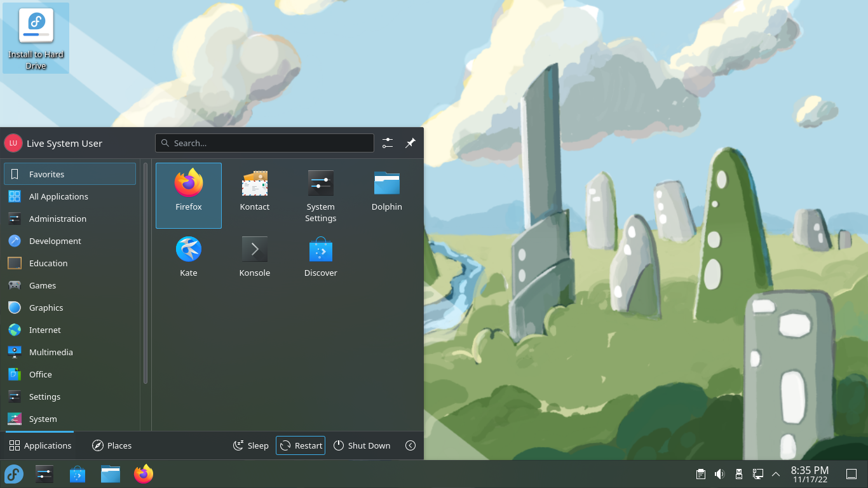Launch Firefox from the taskbar
This screenshot has height=488, width=868.
pyautogui.click(x=144, y=474)
